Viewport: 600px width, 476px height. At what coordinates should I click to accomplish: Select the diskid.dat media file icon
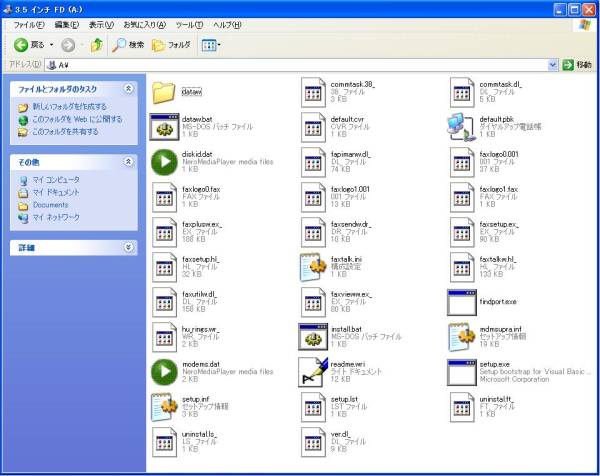click(x=164, y=160)
